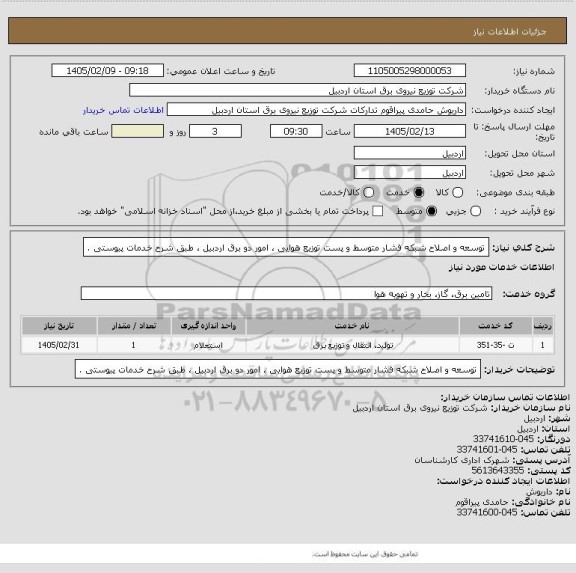Image resolution: width=576 pixels, height=573 pixels.
Task: Click the service group field تامین برق، گاز
Action: [x=286, y=293]
